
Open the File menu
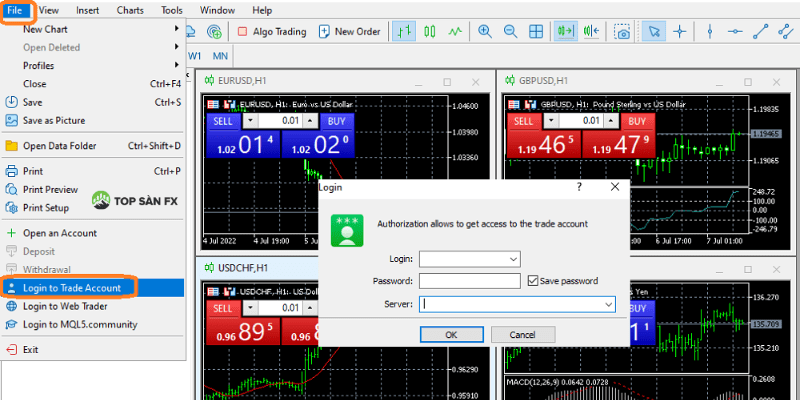(15, 10)
